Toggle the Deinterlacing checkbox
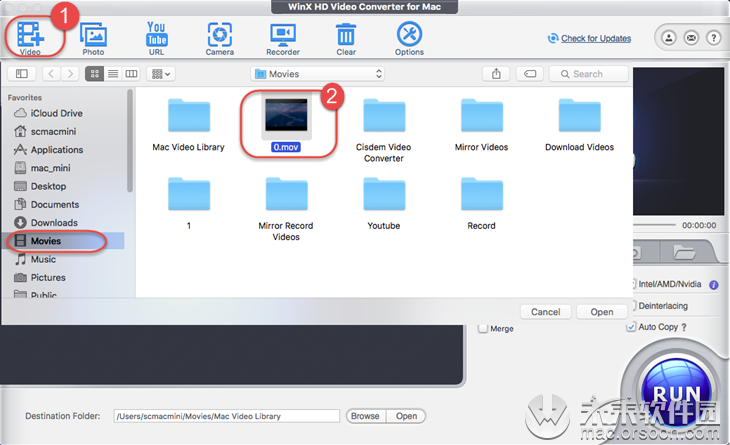This screenshot has height=445, width=730. point(634,306)
